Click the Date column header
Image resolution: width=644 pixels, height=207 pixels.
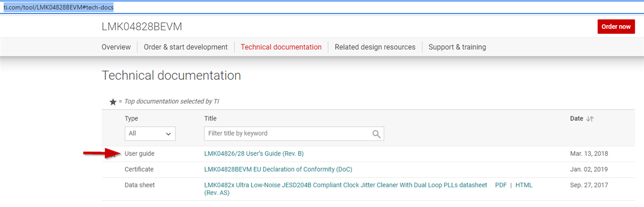[x=576, y=119]
